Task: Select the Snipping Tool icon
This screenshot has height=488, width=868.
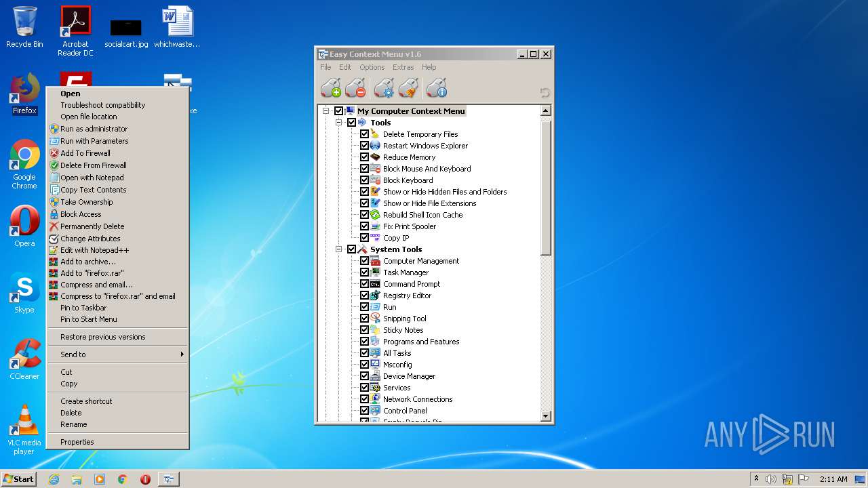Action: coord(375,319)
